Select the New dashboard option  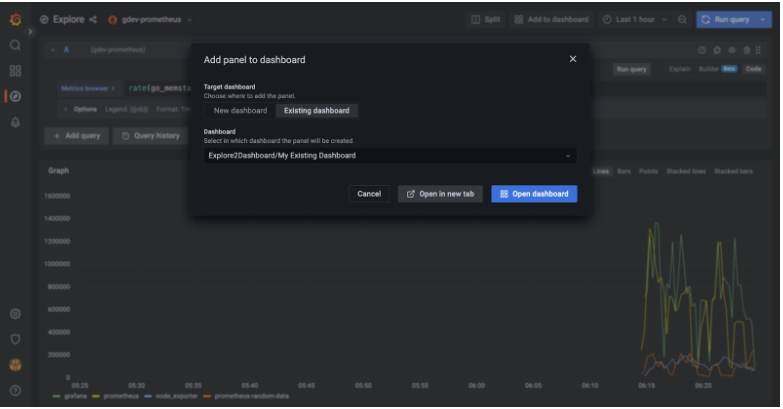click(240, 111)
